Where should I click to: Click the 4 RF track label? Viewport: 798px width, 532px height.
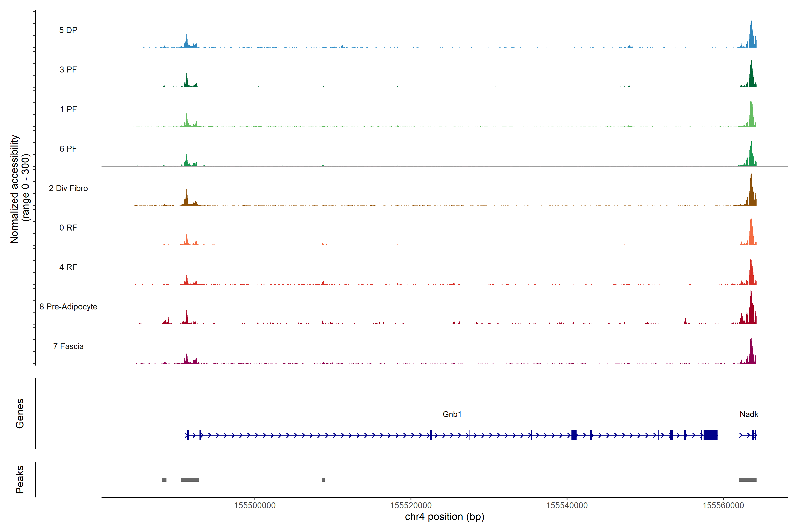click(68, 267)
